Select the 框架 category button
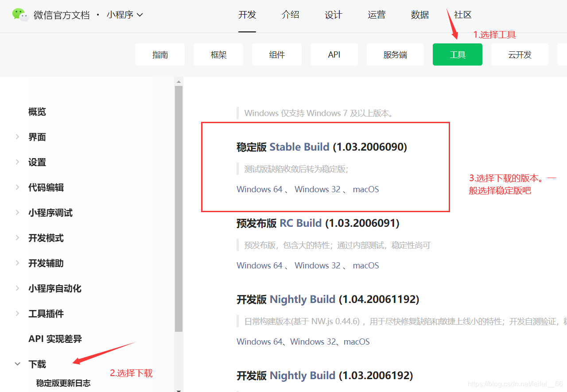 pyautogui.click(x=218, y=54)
